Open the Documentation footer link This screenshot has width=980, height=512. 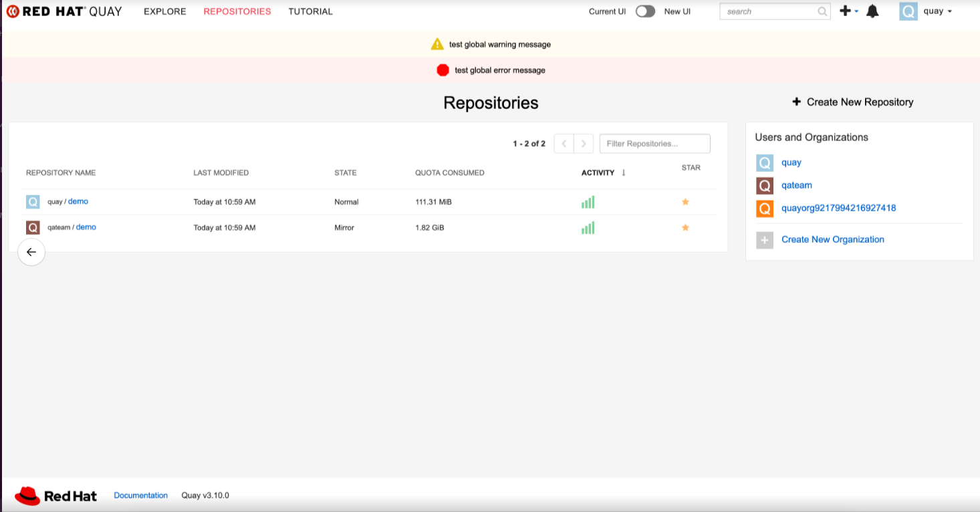click(141, 495)
